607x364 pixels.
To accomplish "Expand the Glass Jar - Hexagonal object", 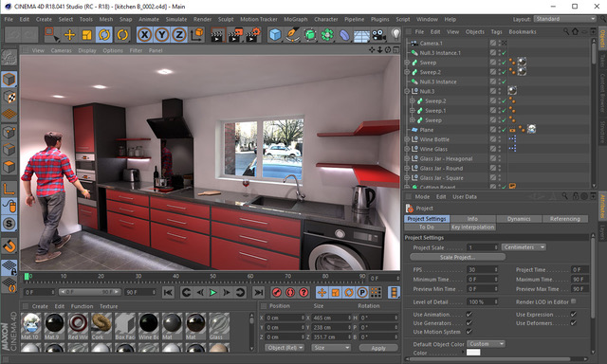I will pyautogui.click(x=407, y=158).
